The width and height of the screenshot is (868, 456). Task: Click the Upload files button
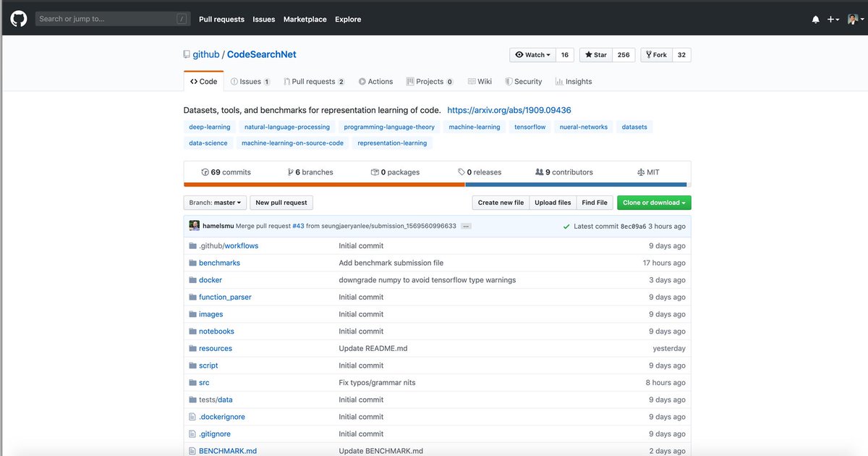(x=553, y=203)
